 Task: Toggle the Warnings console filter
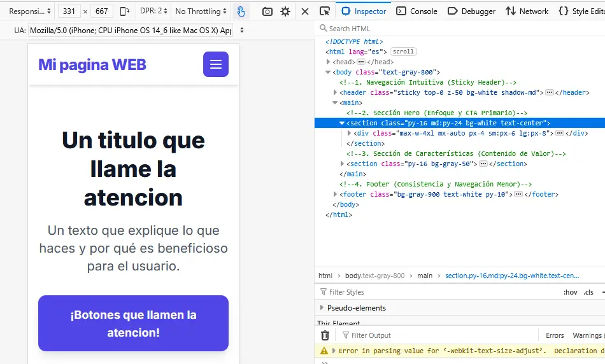click(587, 335)
